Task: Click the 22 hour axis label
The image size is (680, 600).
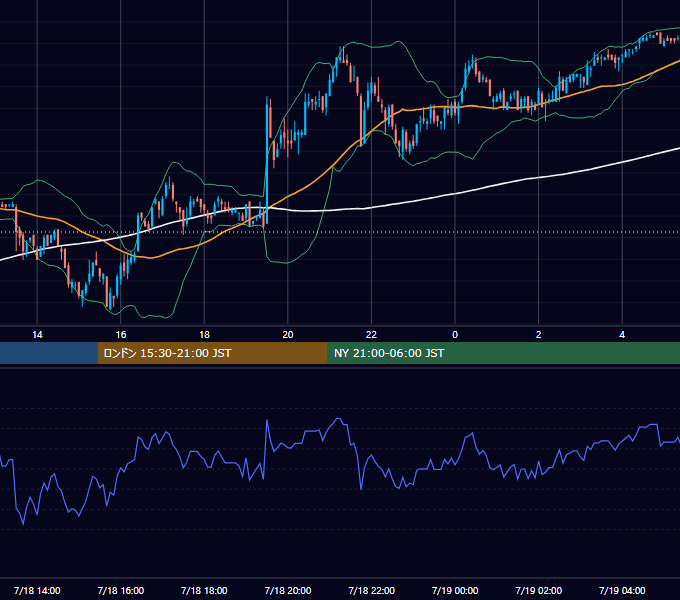Action: (371, 335)
